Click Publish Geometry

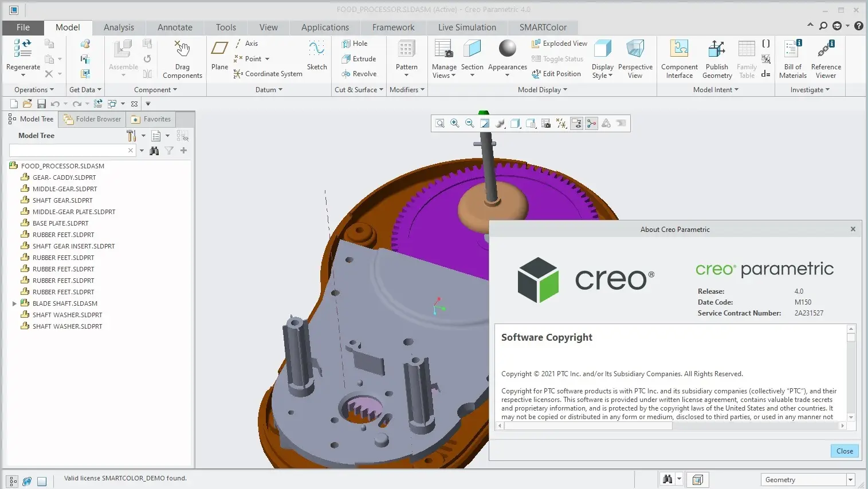(x=717, y=59)
